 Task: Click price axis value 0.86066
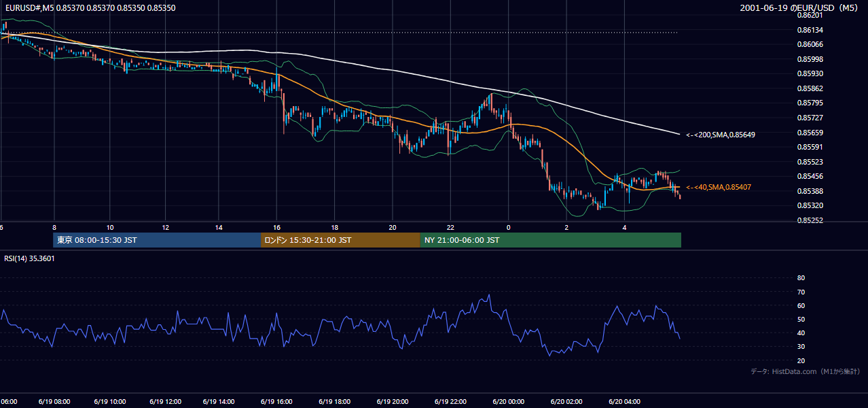(x=810, y=44)
